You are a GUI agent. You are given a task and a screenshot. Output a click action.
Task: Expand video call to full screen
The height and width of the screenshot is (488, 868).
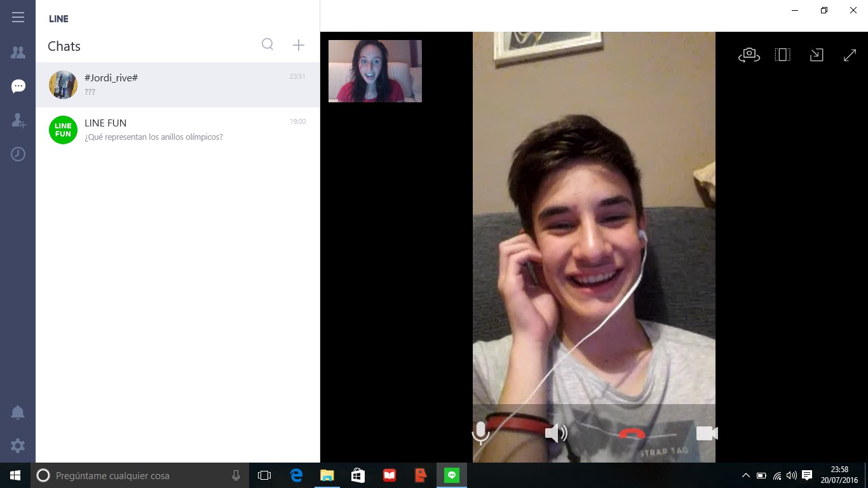point(850,55)
